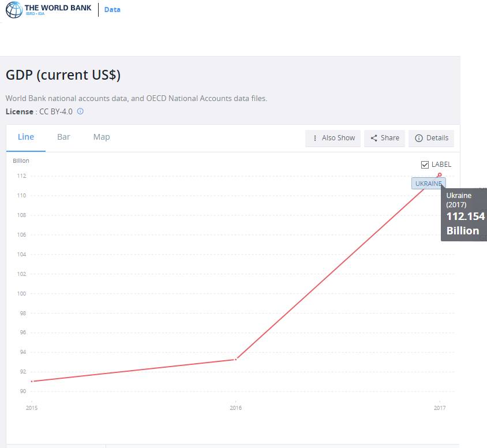Viewport: 487px width, 448px height.
Task: Switch to the Line chart tab
Action: 26,137
